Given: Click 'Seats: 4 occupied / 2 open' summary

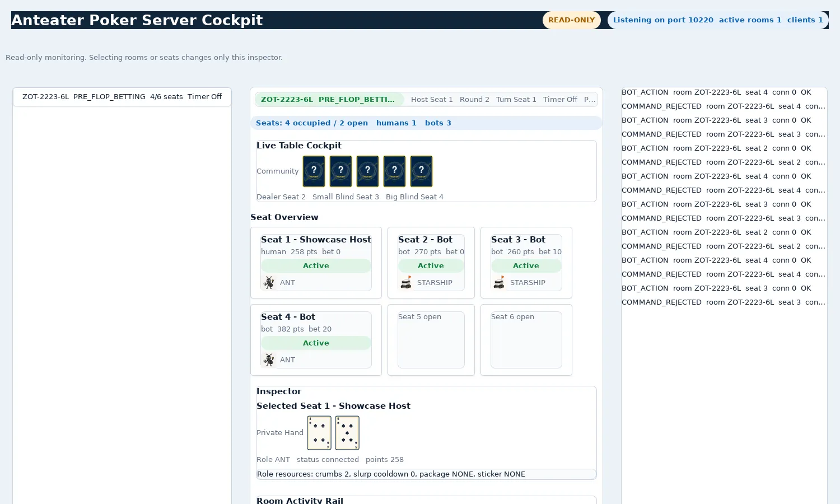Looking at the screenshot, I should (312, 123).
